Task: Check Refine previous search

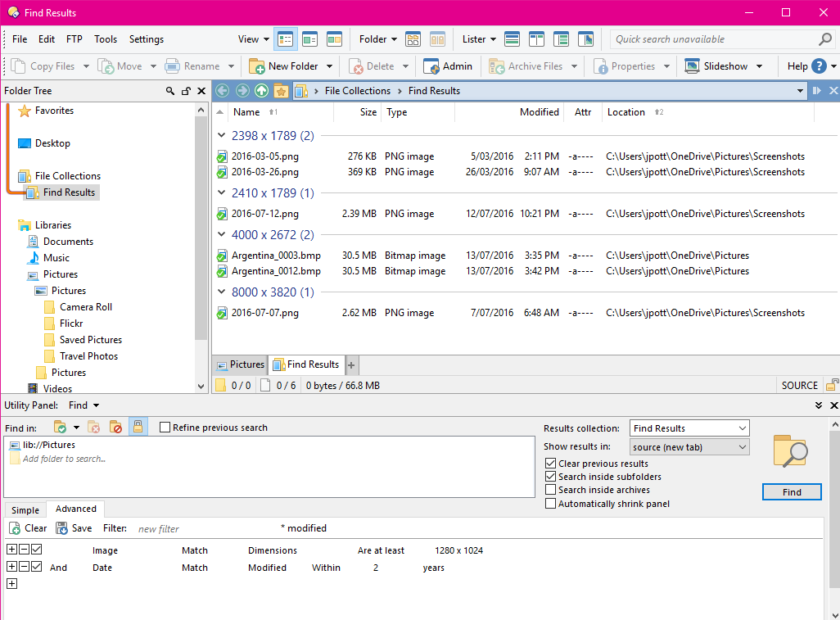Action: tap(164, 427)
